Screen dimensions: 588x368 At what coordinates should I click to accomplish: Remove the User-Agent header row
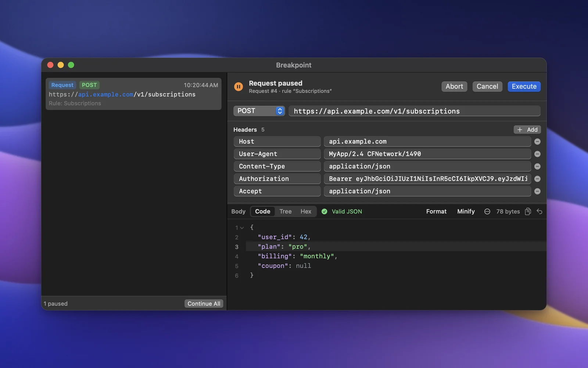(x=537, y=154)
